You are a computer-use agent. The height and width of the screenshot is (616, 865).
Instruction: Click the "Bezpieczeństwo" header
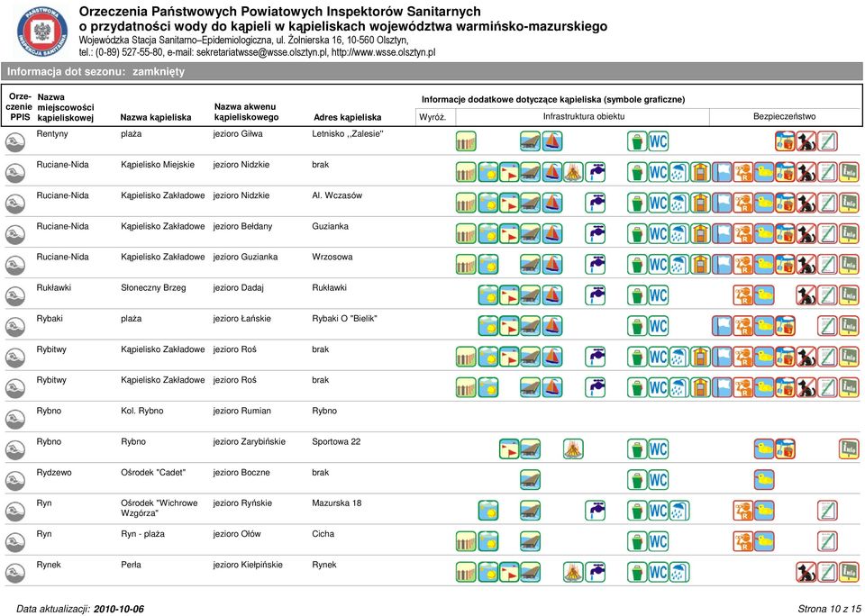pyautogui.click(x=785, y=116)
